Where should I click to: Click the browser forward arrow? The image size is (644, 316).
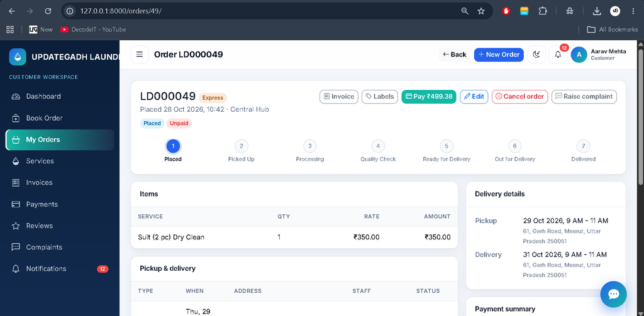pos(30,11)
